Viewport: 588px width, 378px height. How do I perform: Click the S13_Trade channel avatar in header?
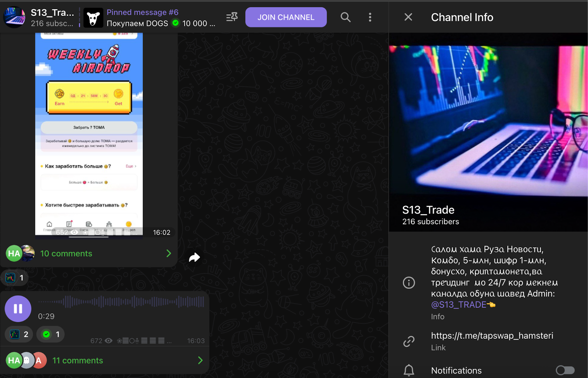(14, 17)
